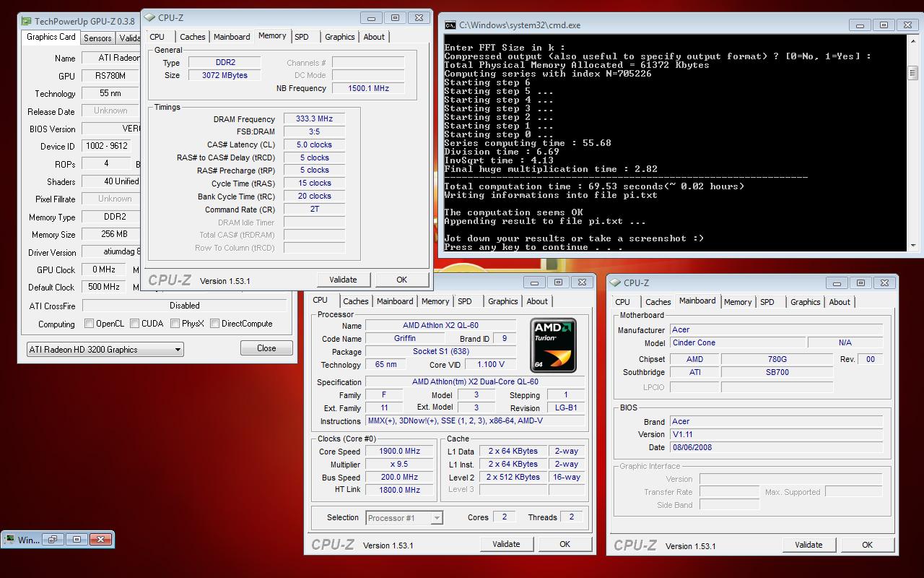Image resolution: width=924 pixels, height=578 pixels.
Task: Switch to CPU tab in the Memory window
Action: tap(157, 37)
